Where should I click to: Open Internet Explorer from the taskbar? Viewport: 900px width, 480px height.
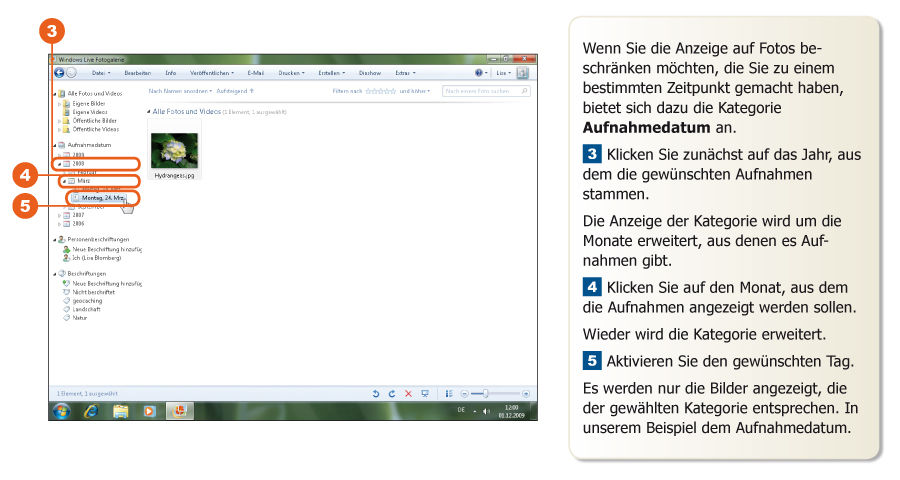[92, 410]
